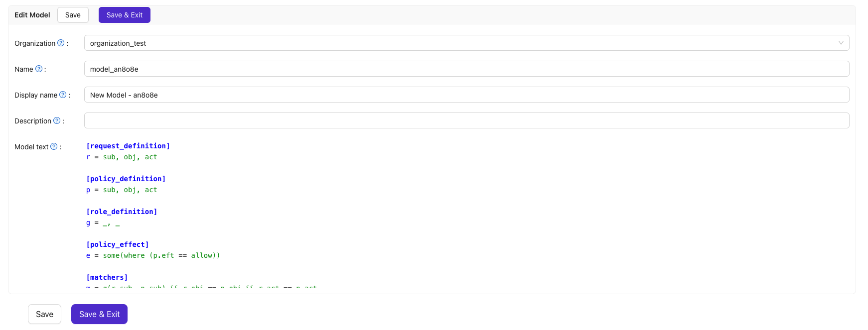Place cursor on [policy_definition] line
This screenshot has width=868, height=330.
(126, 179)
